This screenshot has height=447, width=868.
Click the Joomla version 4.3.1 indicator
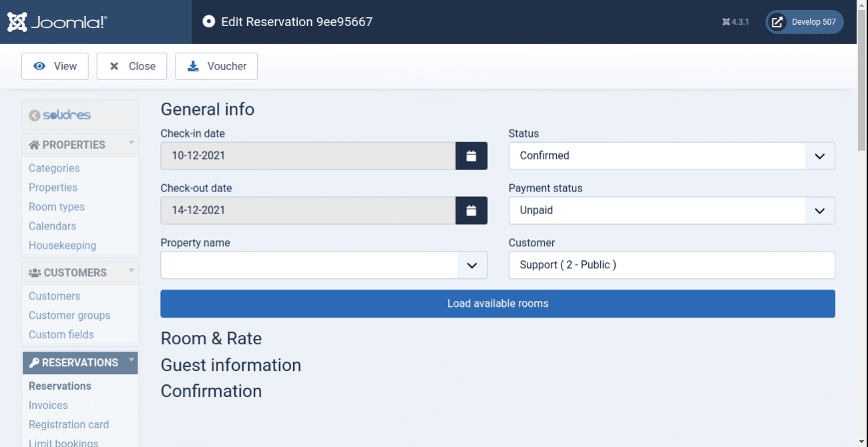click(735, 22)
